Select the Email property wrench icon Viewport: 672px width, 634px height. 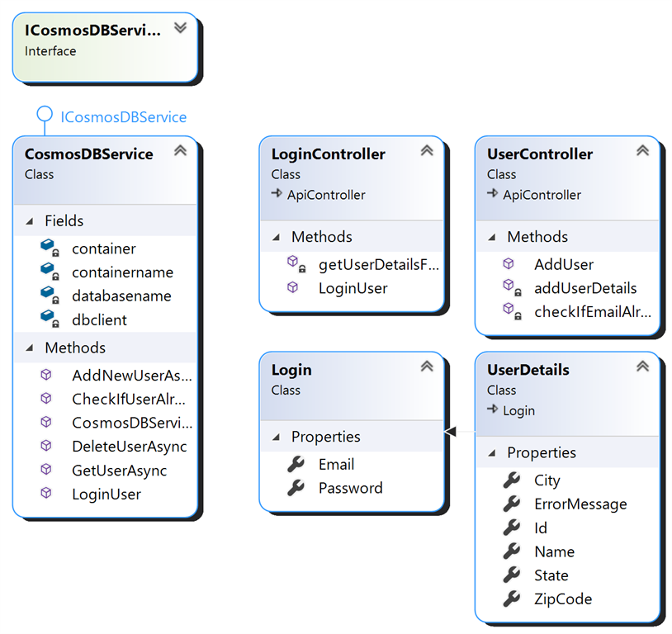coord(296,464)
